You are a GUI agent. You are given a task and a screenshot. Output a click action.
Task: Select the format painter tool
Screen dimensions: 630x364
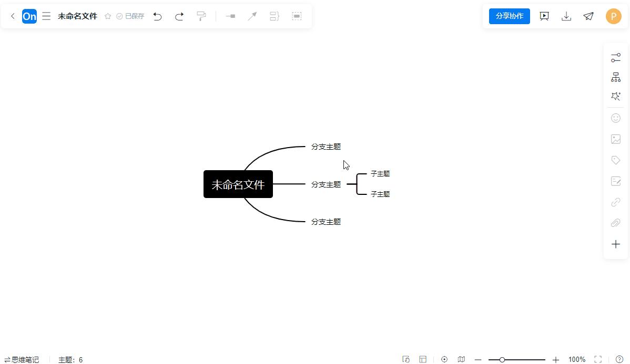(201, 16)
